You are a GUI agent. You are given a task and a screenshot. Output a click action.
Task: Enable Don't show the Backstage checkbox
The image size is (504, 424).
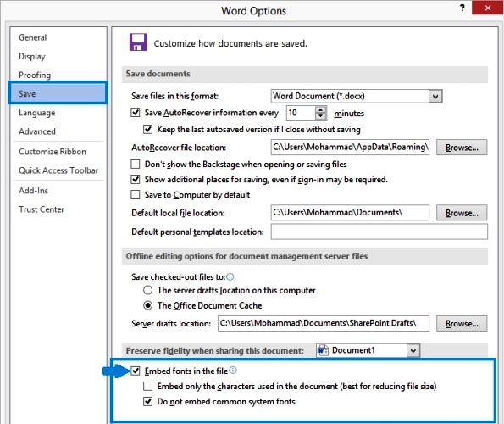click(136, 164)
